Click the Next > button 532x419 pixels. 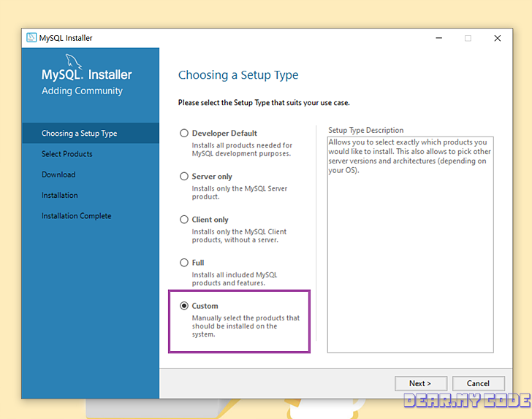point(421,383)
